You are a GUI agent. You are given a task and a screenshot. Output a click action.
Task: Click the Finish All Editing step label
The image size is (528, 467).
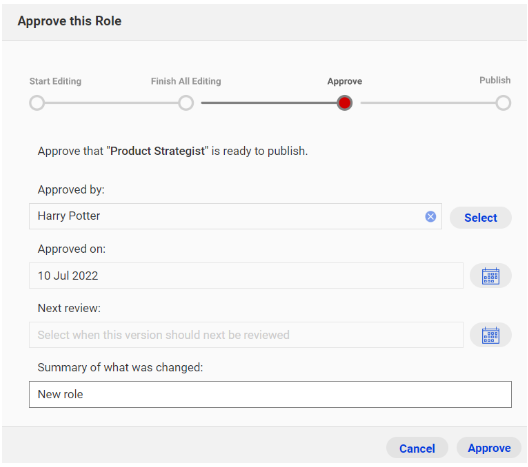coord(186,81)
